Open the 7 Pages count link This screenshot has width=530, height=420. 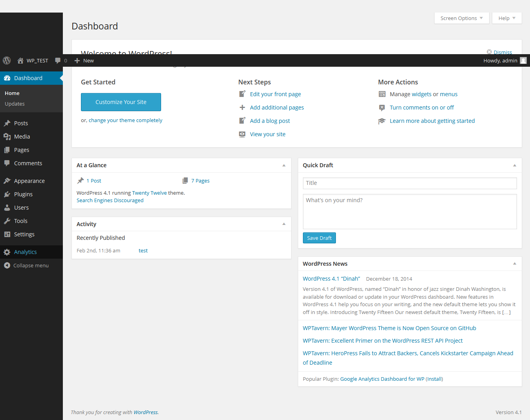[x=200, y=181]
